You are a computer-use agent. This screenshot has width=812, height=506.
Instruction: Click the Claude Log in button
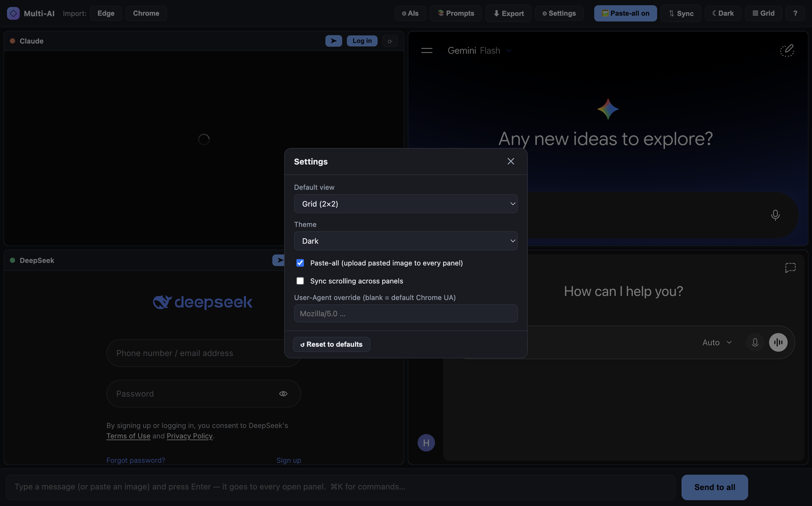[x=362, y=41]
